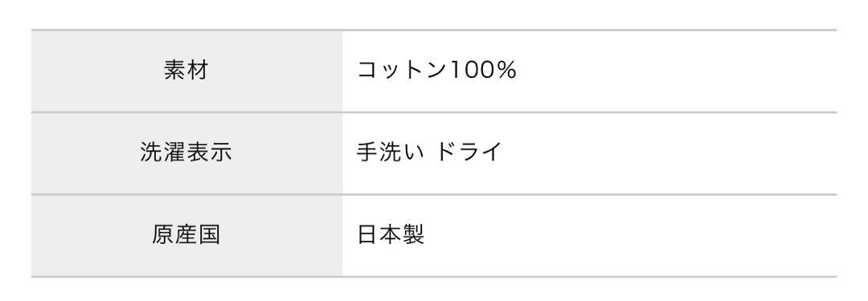Select the 手洗い text
Viewport: 868px width, 301px height.
click(x=391, y=152)
